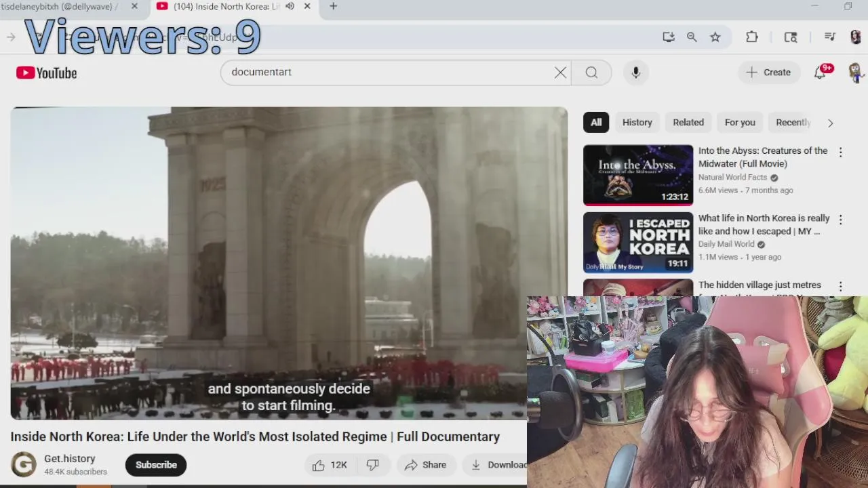Click the install app icon in address bar

click(669, 37)
